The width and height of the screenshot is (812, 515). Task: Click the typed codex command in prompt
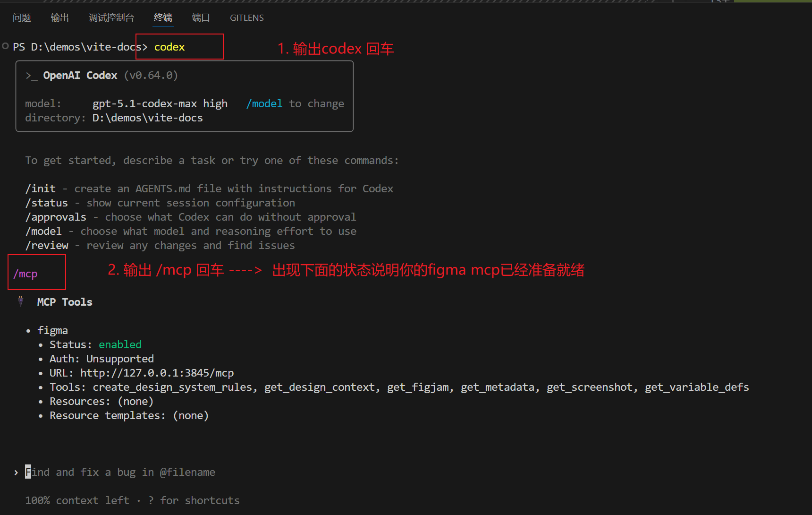tap(169, 47)
